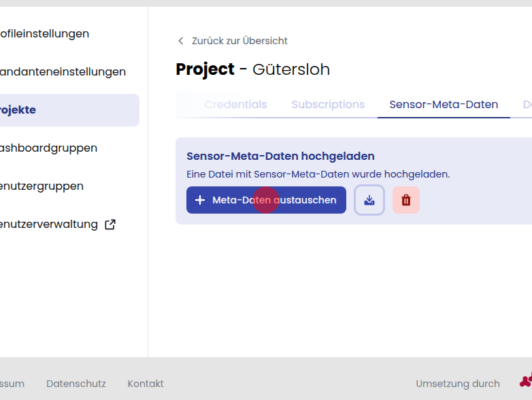532x400 pixels.
Task: Delete the uploaded meta data with trash icon
Action: (406, 200)
